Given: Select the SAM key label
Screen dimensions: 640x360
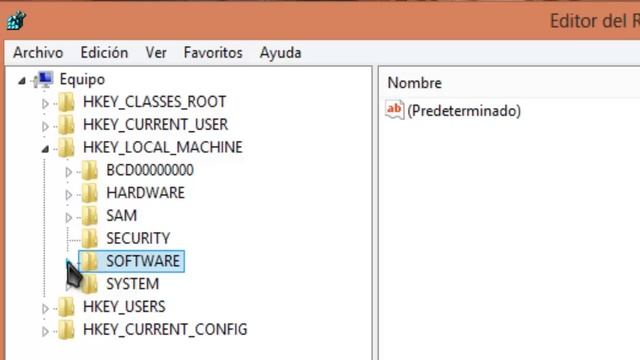Looking at the screenshot, I should coord(122,216).
